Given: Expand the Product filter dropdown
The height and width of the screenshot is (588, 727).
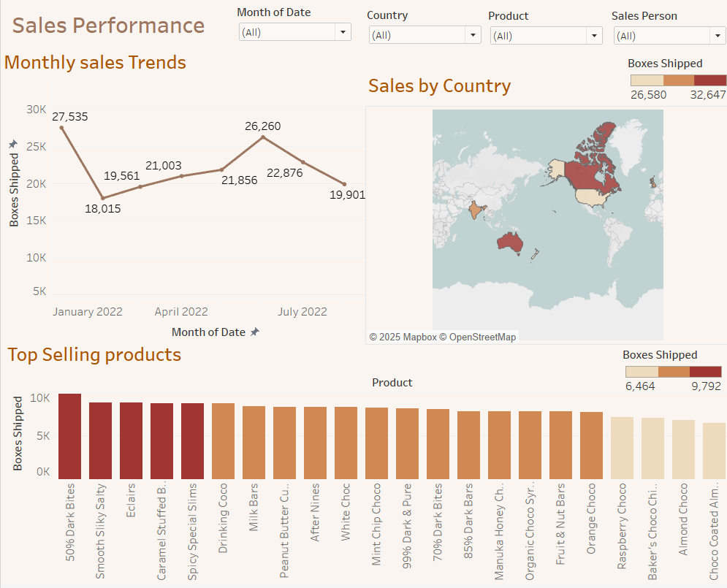Looking at the screenshot, I should tap(594, 34).
